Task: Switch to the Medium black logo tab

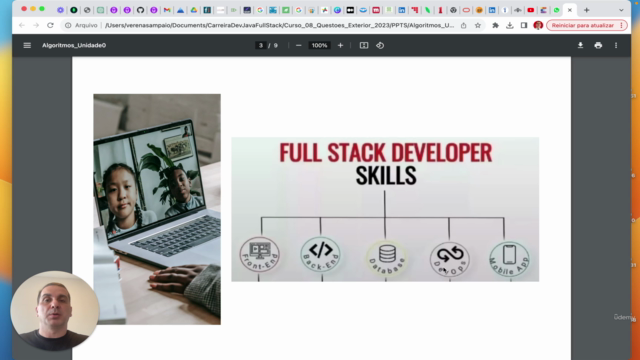Action: coord(350,10)
